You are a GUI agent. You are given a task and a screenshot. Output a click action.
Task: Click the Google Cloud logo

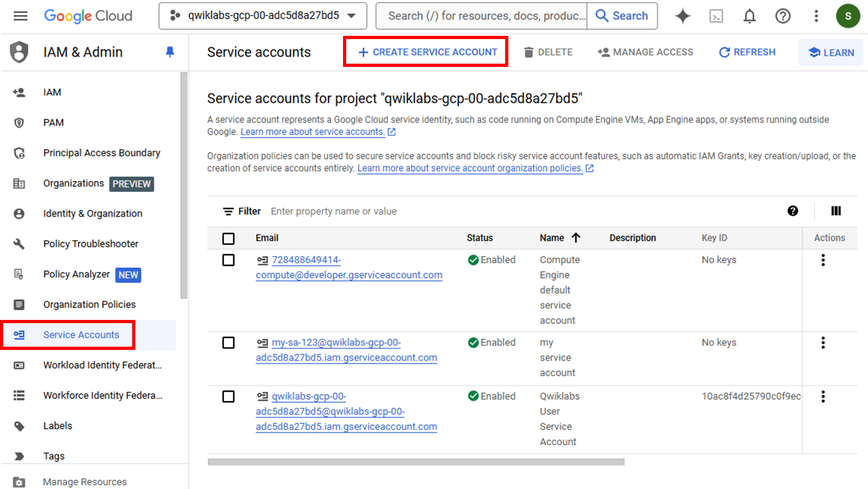point(88,16)
